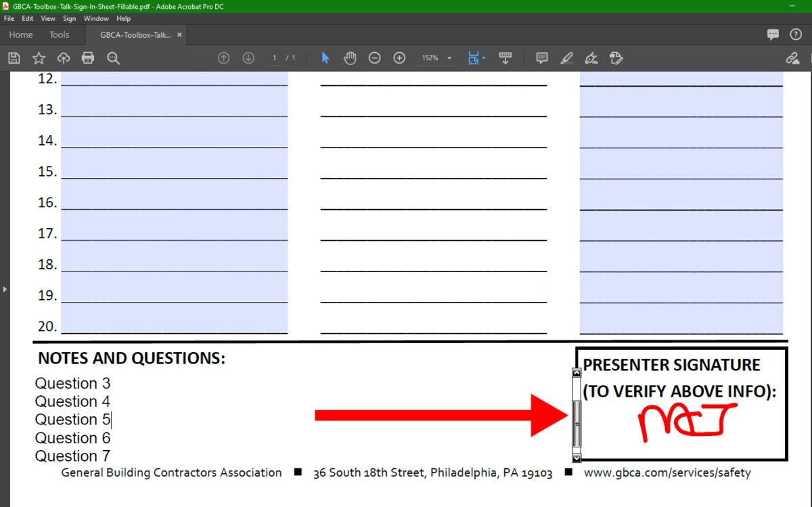Add a sticky note comment
812x507 pixels.
(542, 58)
